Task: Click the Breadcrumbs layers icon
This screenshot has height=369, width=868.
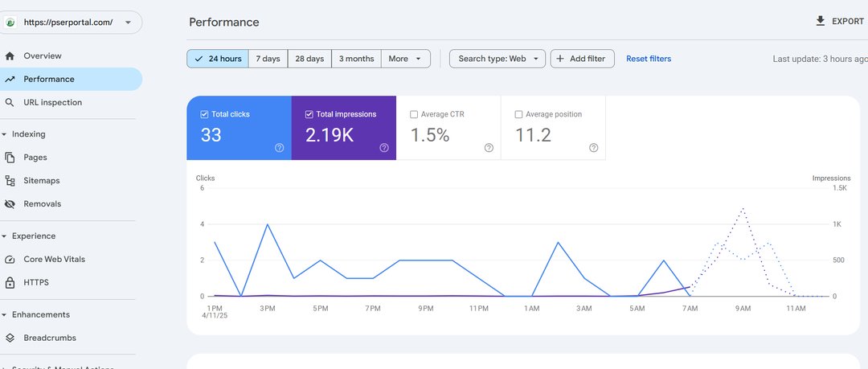Action: pos(10,338)
